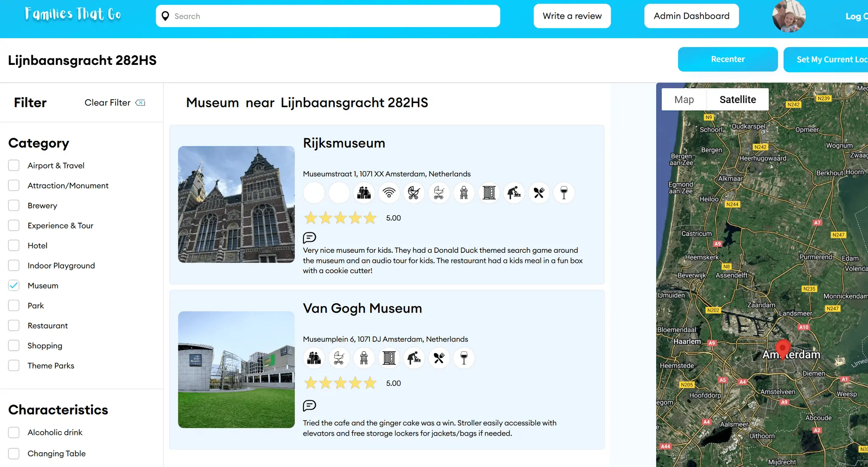Image resolution: width=868 pixels, height=467 pixels.
Task: Click the Families That Go logo
Action: [x=73, y=14]
